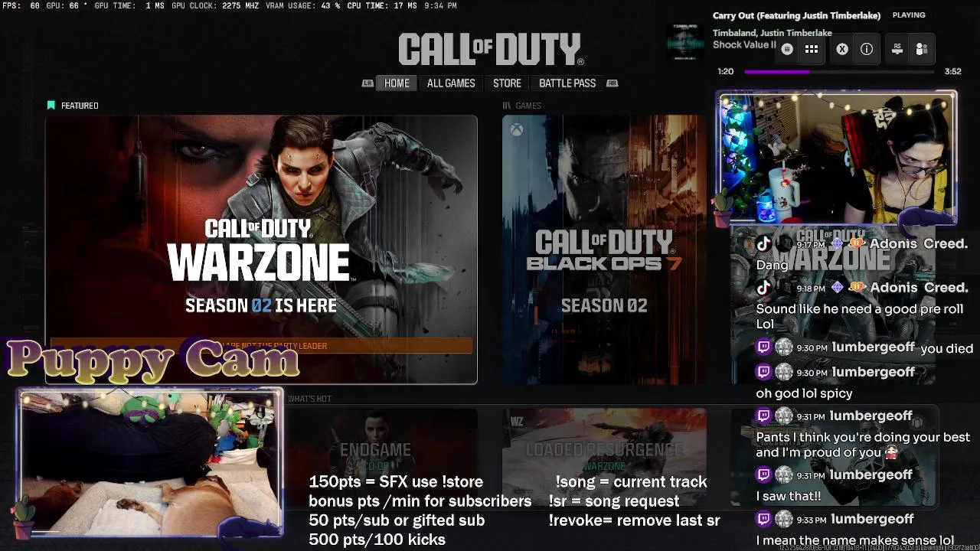Click TikTok icon on the 9:17 PM message

pos(763,244)
